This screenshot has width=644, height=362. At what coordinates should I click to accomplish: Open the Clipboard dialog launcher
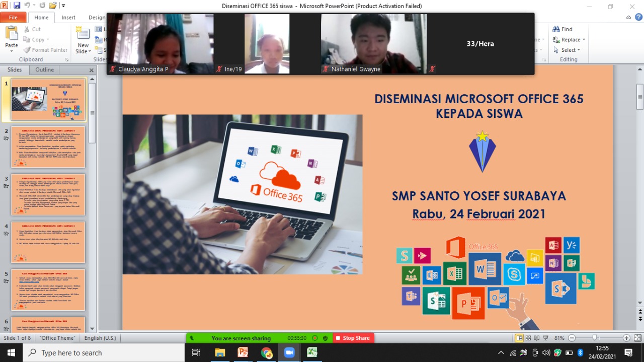coord(66,59)
